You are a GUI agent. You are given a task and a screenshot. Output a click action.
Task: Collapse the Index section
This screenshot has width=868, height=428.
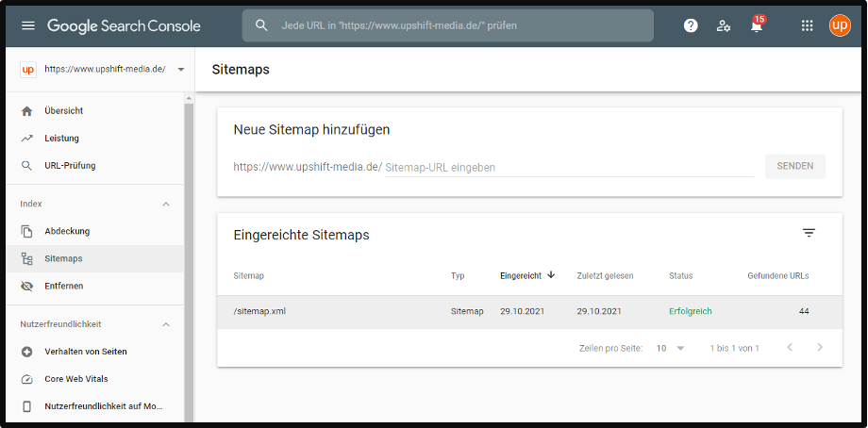[x=166, y=204]
